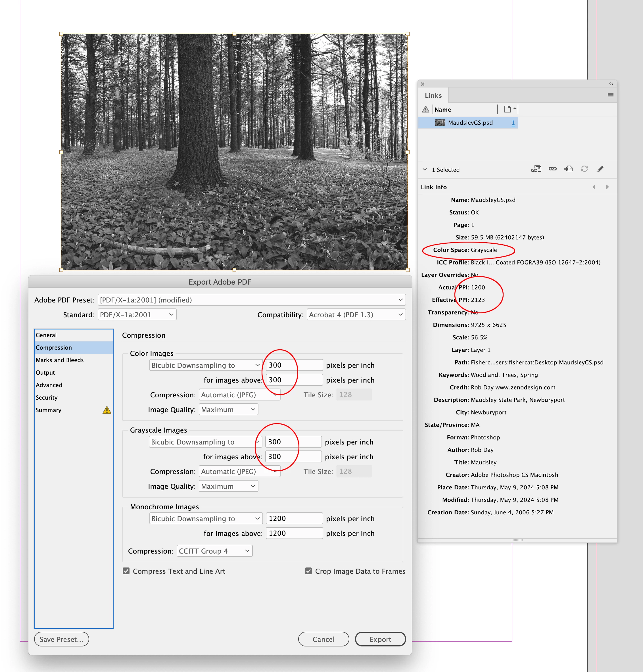Screen dimensions: 643x672
Task: Toggle Compress Text and Line Art checkbox
Action: coord(126,571)
